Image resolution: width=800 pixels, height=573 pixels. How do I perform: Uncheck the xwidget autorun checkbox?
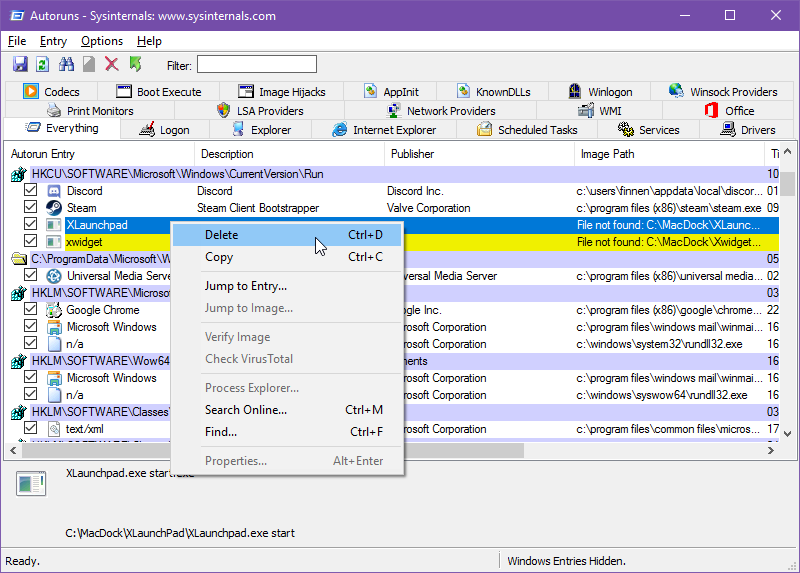31,241
